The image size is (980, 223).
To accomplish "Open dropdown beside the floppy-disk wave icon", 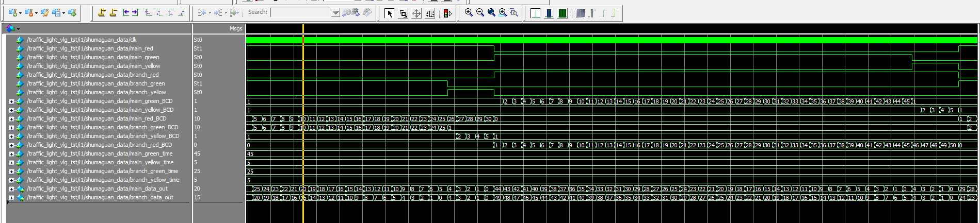I will point(63,13).
